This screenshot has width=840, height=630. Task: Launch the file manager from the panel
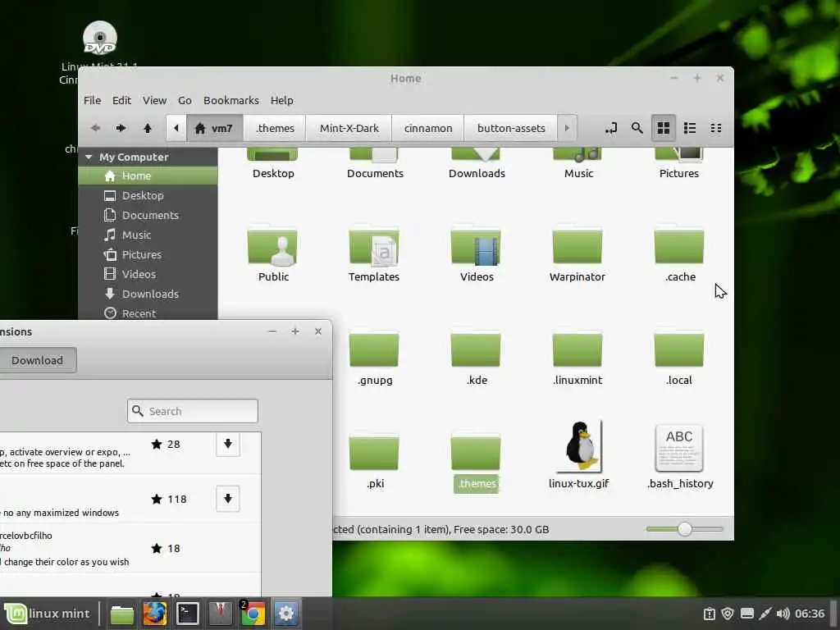[x=122, y=614]
